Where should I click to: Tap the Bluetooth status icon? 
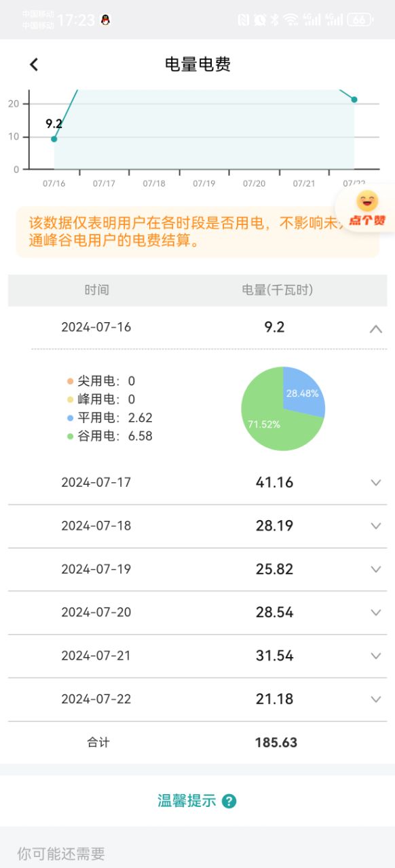pyautogui.click(x=275, y=20)
